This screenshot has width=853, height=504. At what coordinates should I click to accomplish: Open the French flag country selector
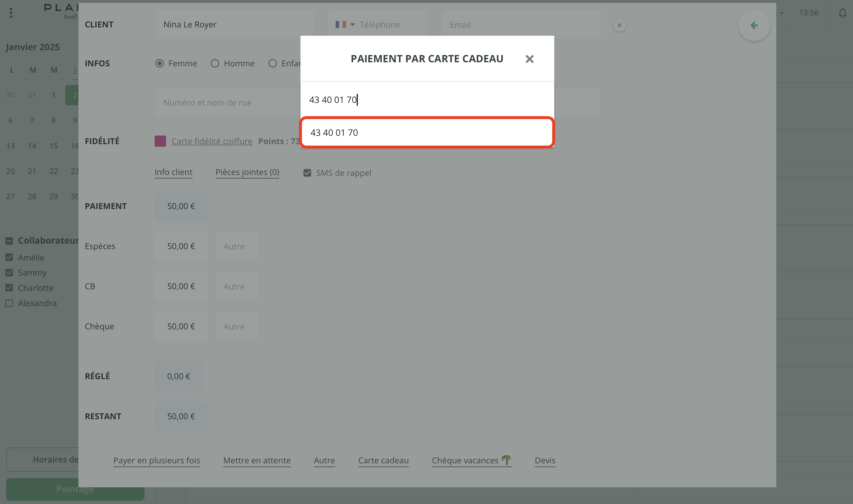pos(344,25)
